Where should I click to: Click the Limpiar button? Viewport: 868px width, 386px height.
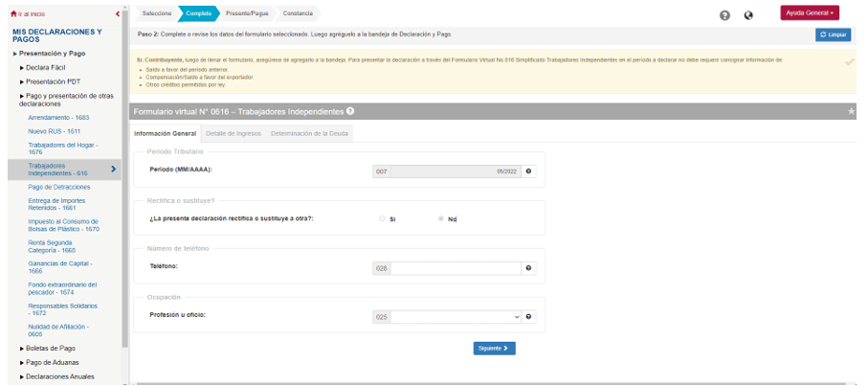[834, 34]
